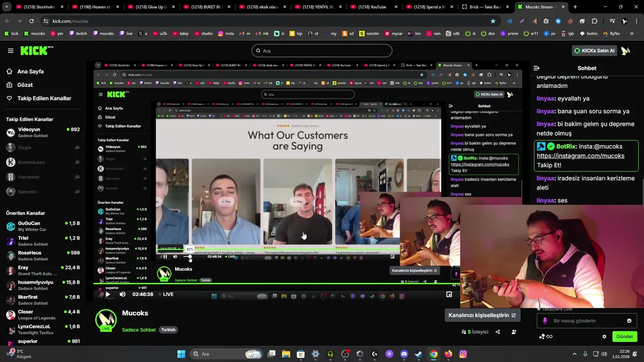This screenshot has height=362, width=644.
Task: Open Discord from the taskbar
Action: [404, 354]
